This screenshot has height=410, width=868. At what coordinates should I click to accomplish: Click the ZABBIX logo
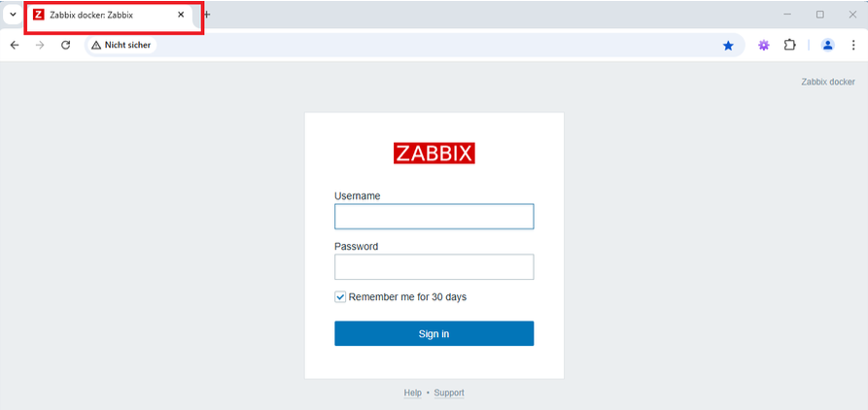pyautogui.click(x=434, y=154)
